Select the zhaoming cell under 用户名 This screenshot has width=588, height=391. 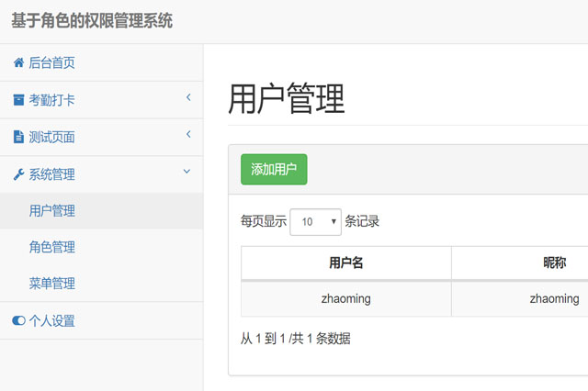tap(346, 298)
